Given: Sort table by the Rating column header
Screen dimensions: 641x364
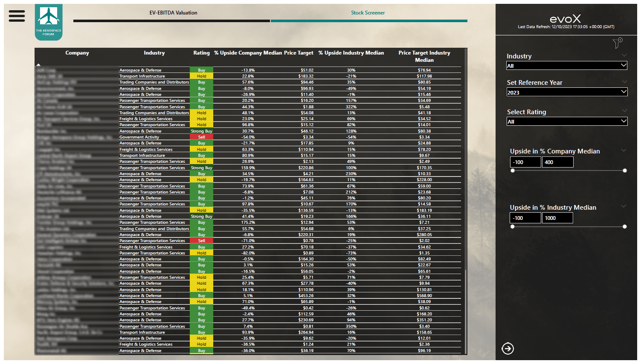Looking at the screenshot, I should (x=201, y=53).
